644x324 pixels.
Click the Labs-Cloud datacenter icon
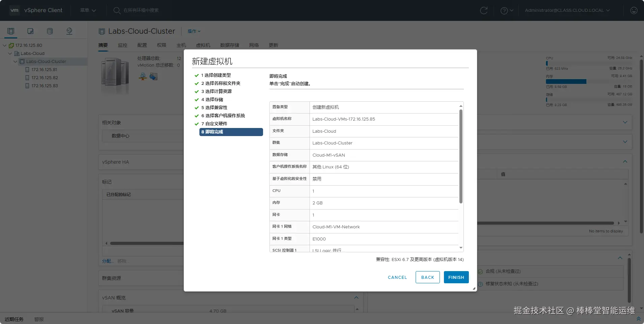coord(17,54)
